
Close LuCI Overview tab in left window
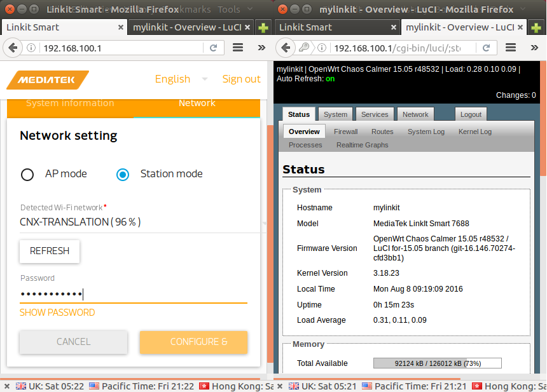coord(247,27)
